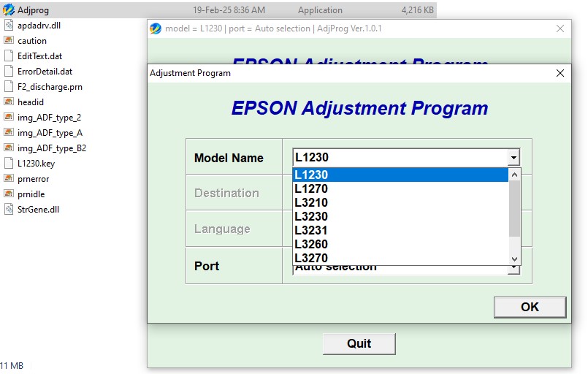
Task: Click the prnidle image file icon
Action: point(9,194)
